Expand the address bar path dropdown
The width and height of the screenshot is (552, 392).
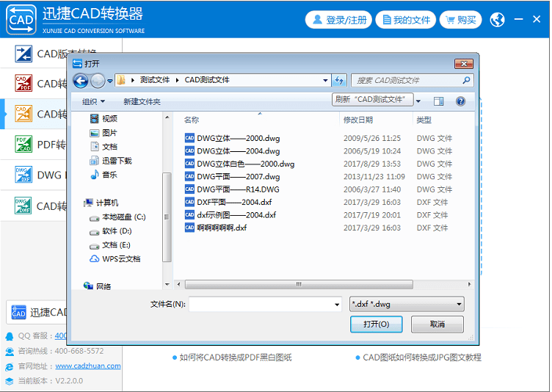[325, 80]
